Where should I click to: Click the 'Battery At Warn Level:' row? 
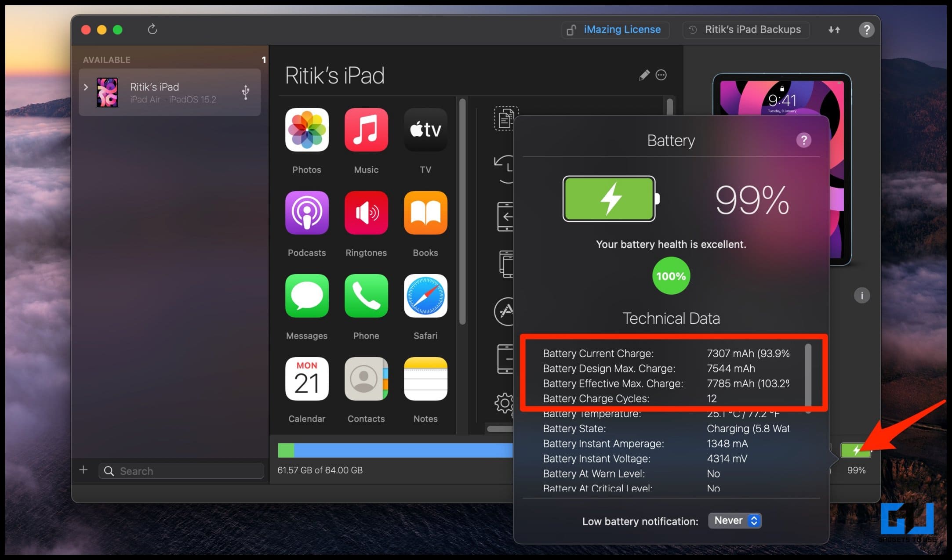[666, 473]
